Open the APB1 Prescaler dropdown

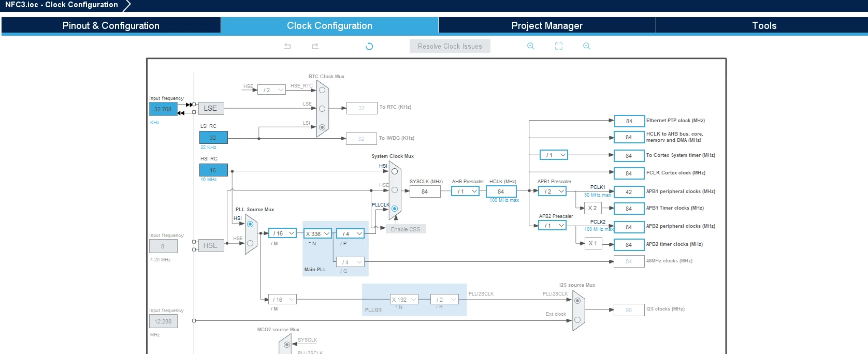coord(553,191)
